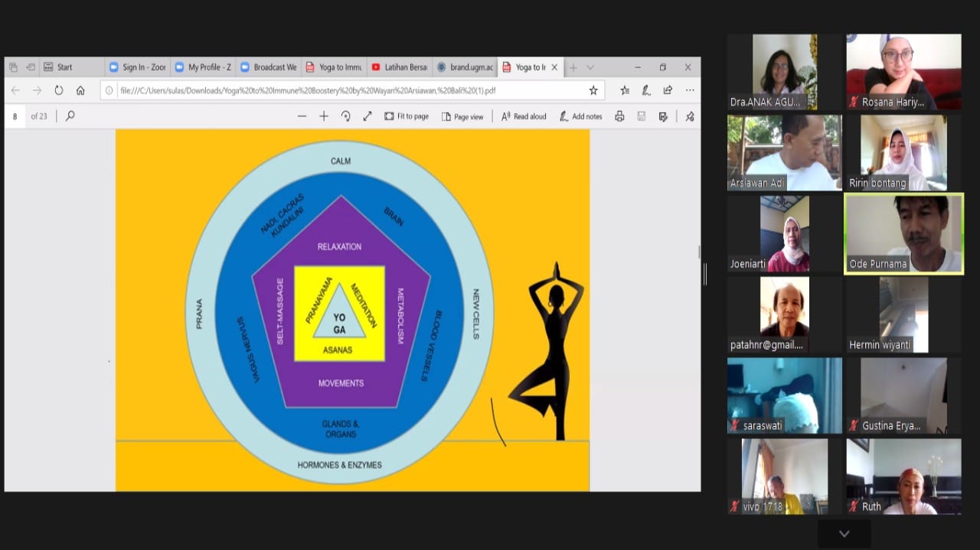Print the PDF document
This screenshot has height=550, width=980.
pos(619,116)
